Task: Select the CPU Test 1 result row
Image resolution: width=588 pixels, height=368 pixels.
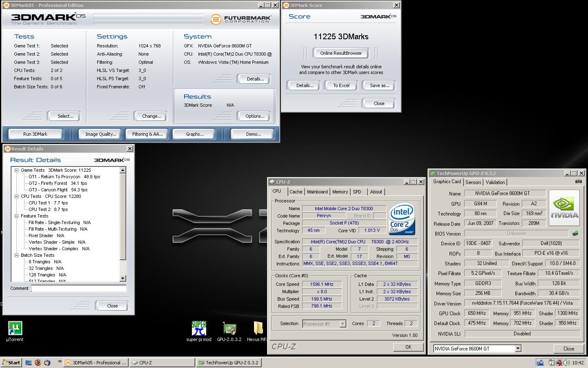Action: click(48, 203)
